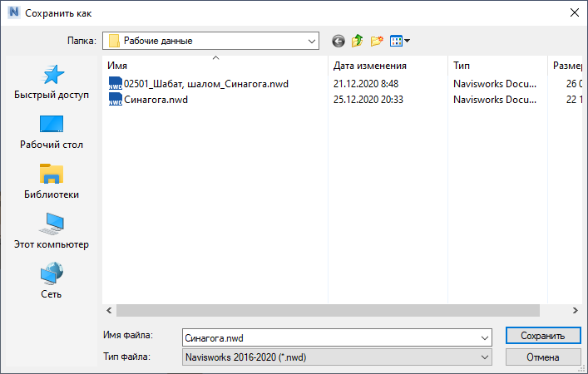
Task: Click the Отмена button
Action: (542, 357)
